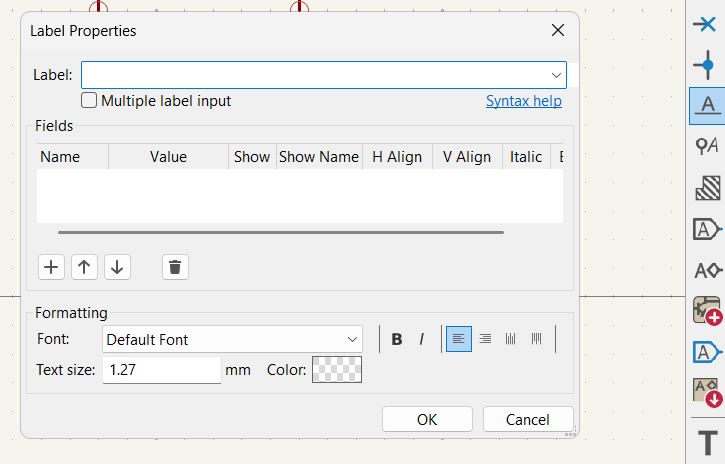The height and width of the screenshot is (464, 725).
Task: Click the Value column header
Action: (x=168, y=157)
